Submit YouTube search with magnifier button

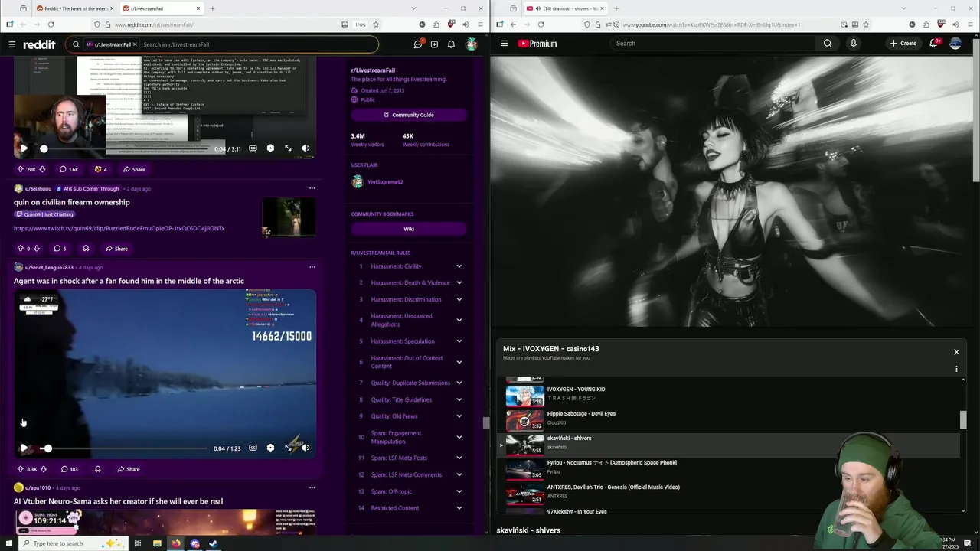tap(828, 44)
